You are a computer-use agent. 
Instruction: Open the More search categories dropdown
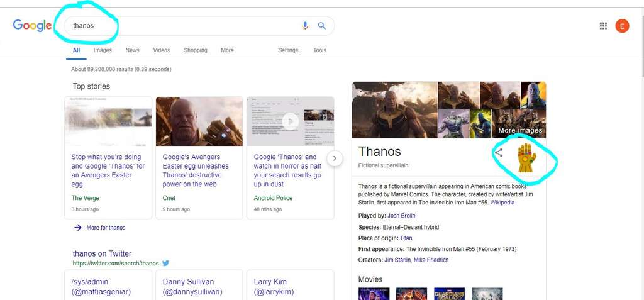227,50
